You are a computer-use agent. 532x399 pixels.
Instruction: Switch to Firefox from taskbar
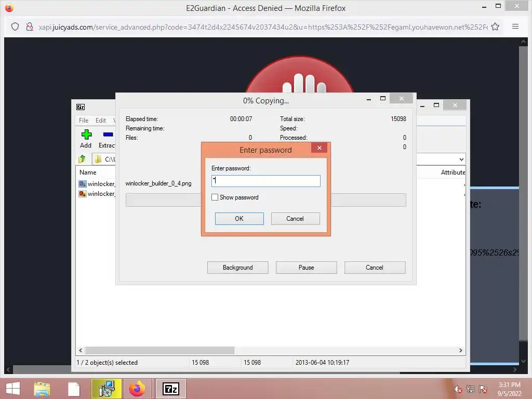137,389
